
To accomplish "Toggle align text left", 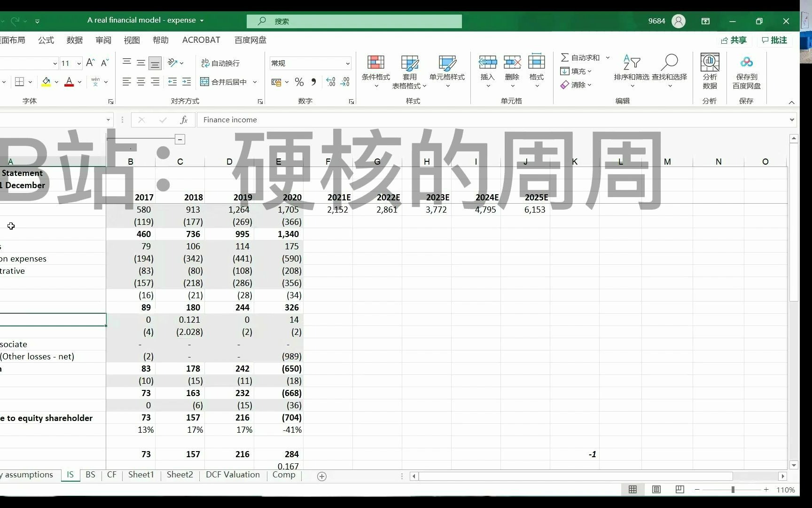I will coord(126,82).
